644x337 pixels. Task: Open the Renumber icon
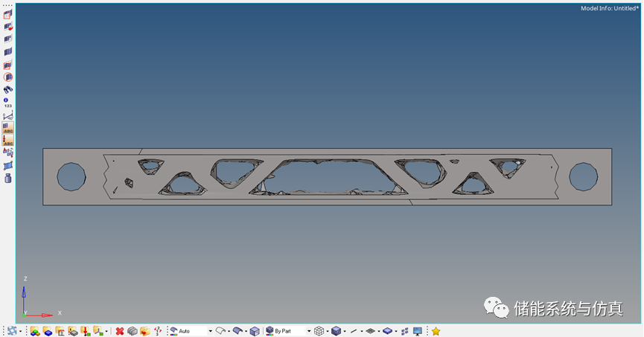point(157,331)
